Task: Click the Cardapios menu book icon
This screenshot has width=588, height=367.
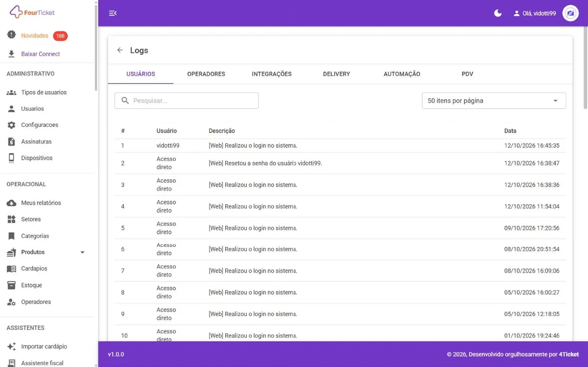Action: pyautogui.click(x=11, y=269)
